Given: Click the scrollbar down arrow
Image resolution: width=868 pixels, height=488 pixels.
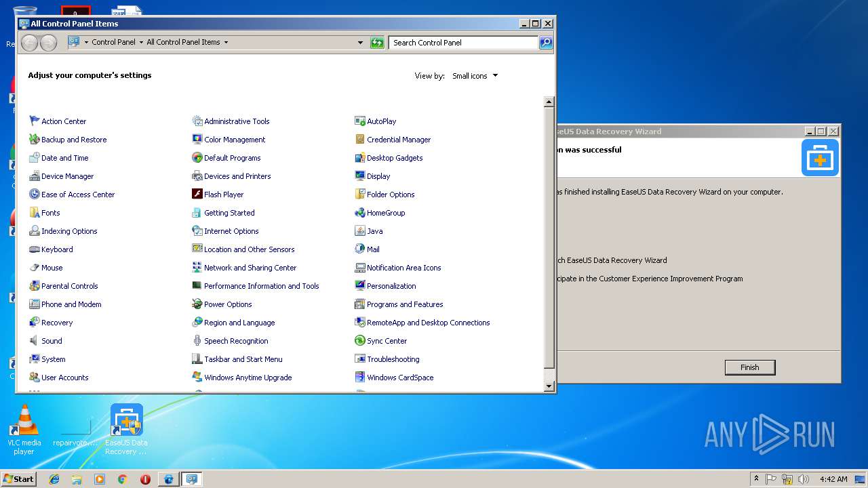Looking at the screenshot, I should (x=549, y=386).
